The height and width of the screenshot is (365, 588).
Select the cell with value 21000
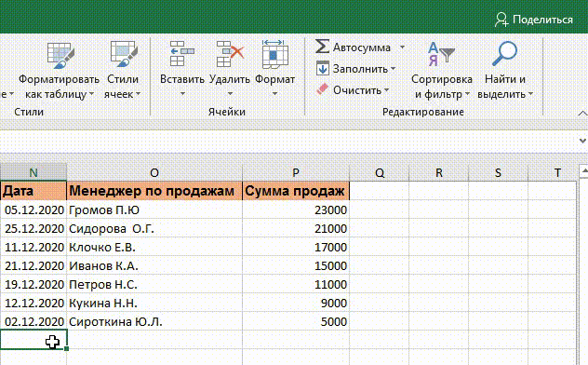296,228
